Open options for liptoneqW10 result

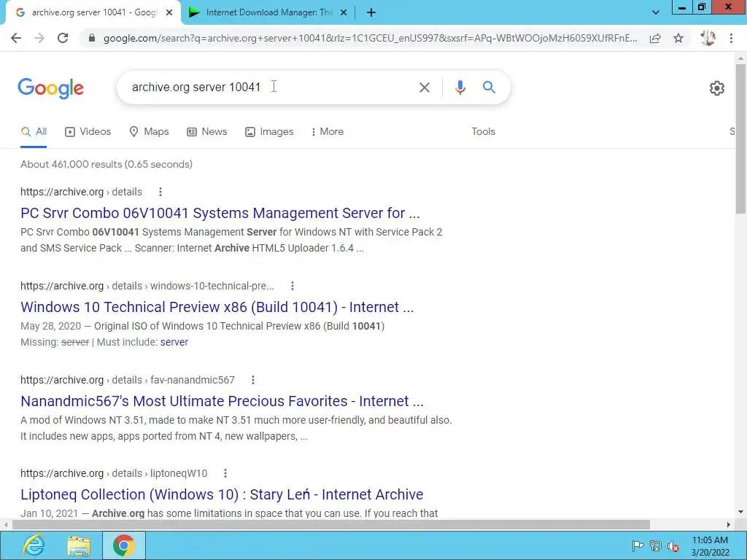[x=225, y=473]
